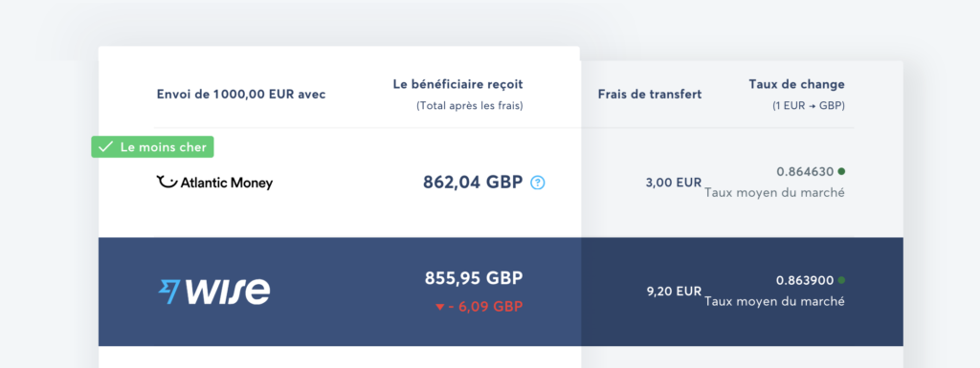Click the blue question mark help icon

pos(538,183)
